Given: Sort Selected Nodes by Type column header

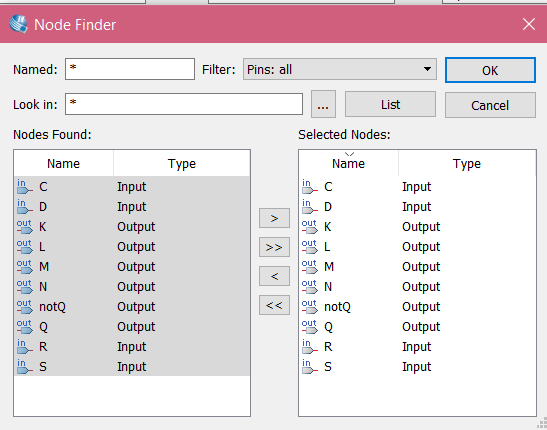Looking at the screenshot, I should click(x=467, y=163).
